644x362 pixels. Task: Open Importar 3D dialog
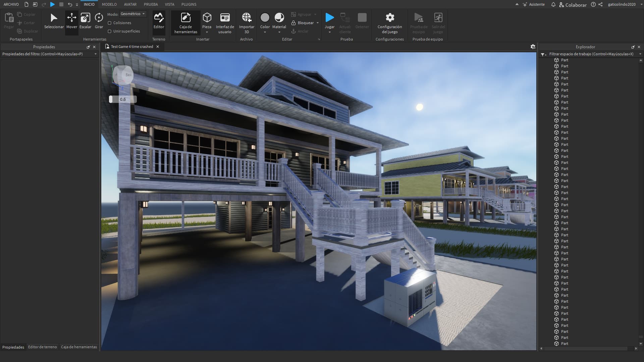click(247, 23)
